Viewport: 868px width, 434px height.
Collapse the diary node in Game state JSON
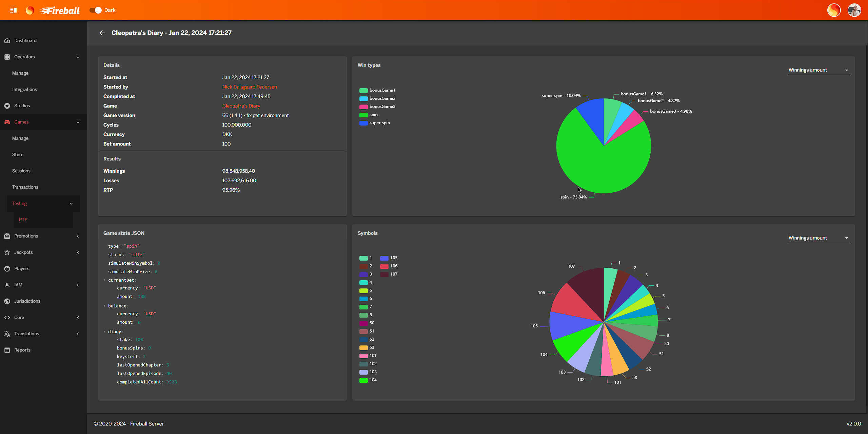coord(105,332)
